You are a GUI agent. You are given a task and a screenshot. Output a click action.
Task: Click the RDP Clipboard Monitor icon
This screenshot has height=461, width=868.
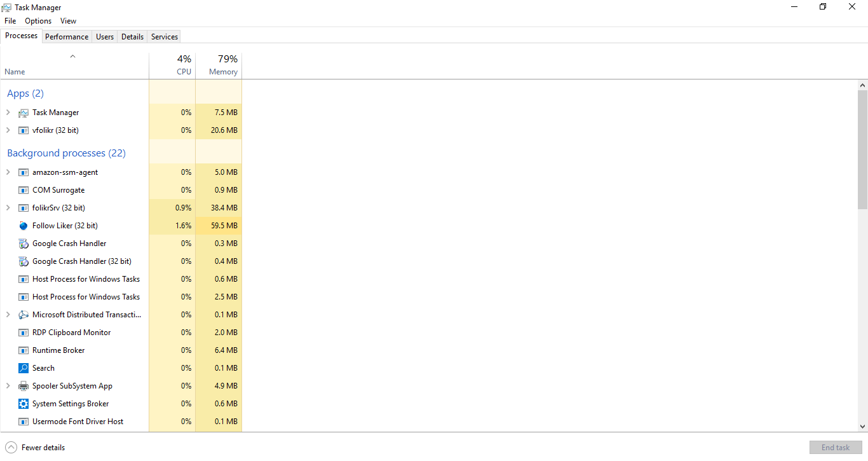click(24, 333)
